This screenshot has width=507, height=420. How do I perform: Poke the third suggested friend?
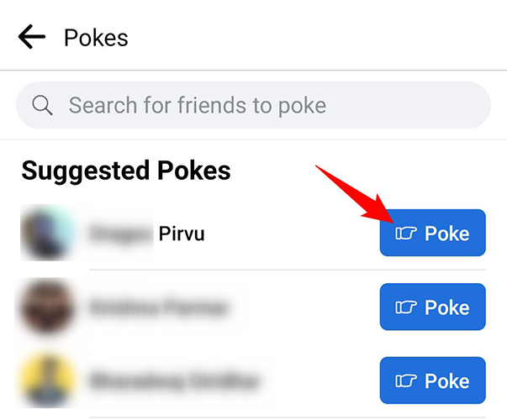pyautogui.click(x=432, y=381)
